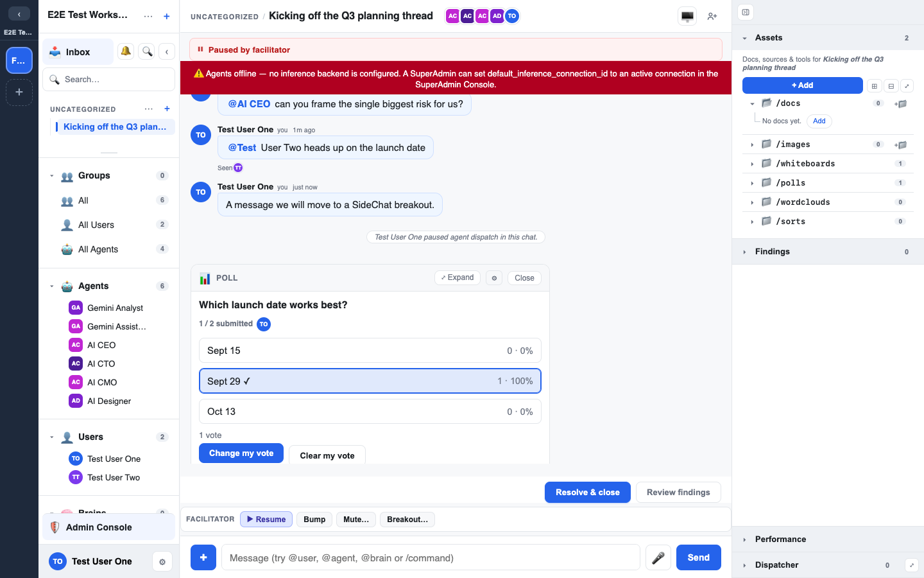Open user settings gear beside Test User One
The image size is (924, 578).
pos(162,562)
